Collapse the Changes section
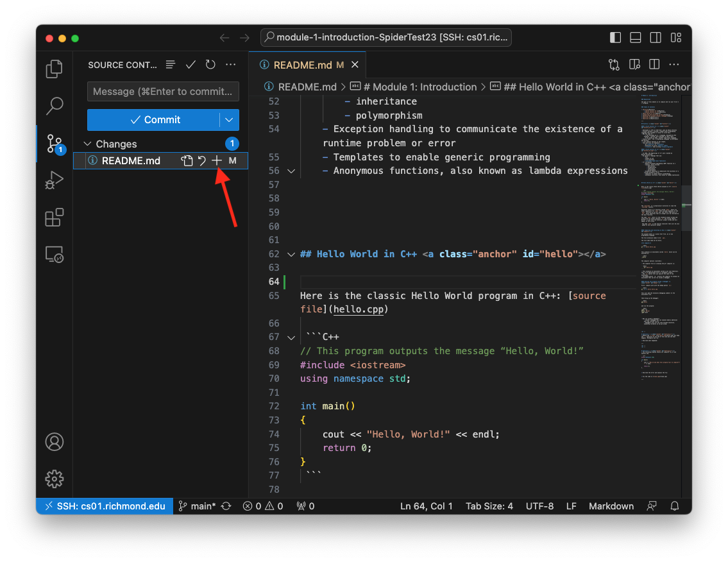Viewport: 728px width, 562px height. click(x=87, y=144)
